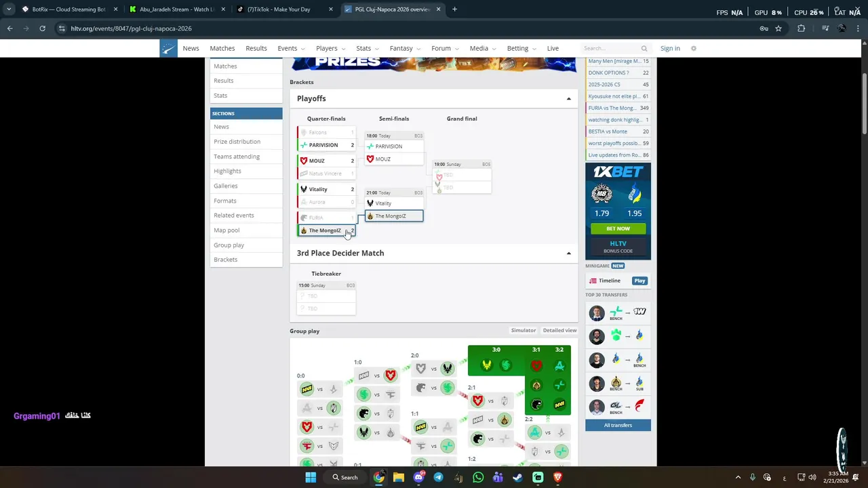Open the site settings gear icon

pyautogui.click(x=694, y=48)
